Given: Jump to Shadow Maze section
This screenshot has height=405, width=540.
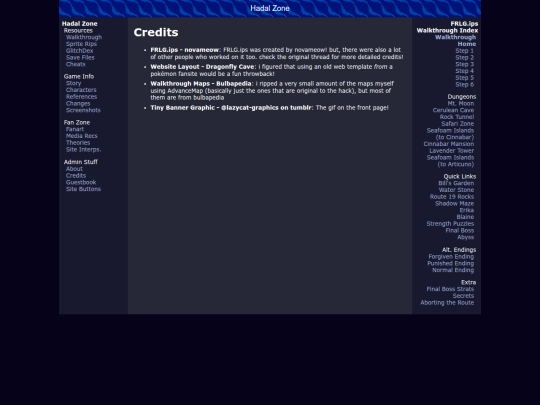Looking at the screenshot, I should 455,204.
